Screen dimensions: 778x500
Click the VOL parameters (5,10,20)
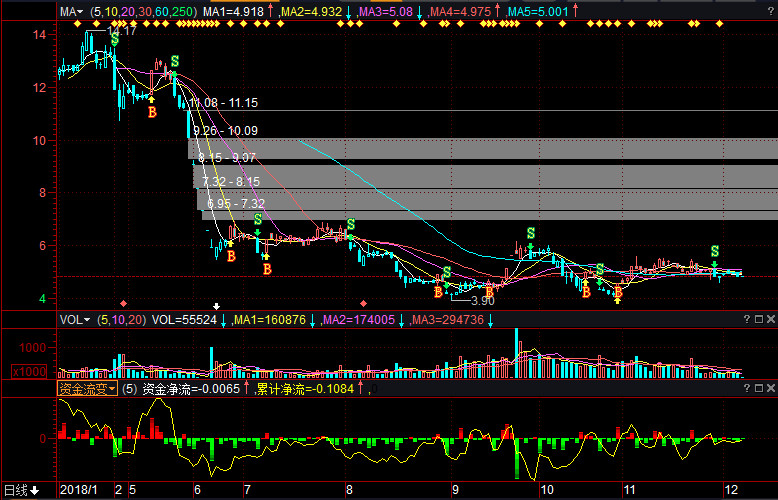tap(118, 320)
